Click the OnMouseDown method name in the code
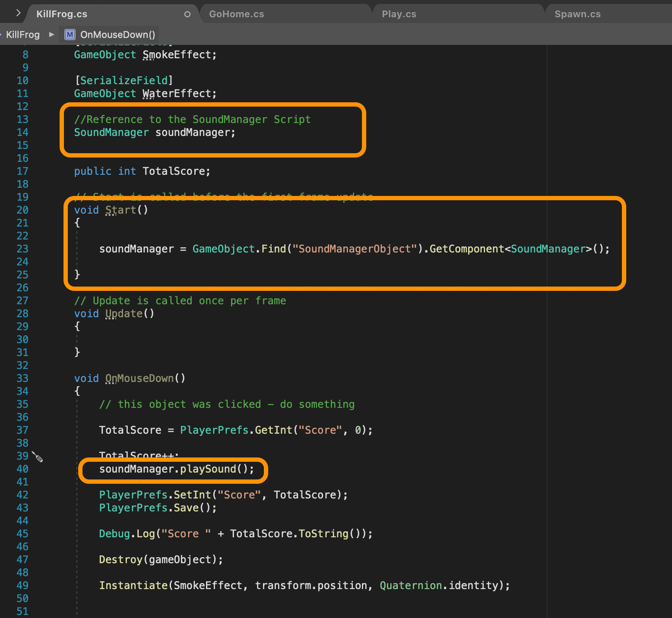The width and height of the screenshot is (672, 618). [x=139, y=378]
